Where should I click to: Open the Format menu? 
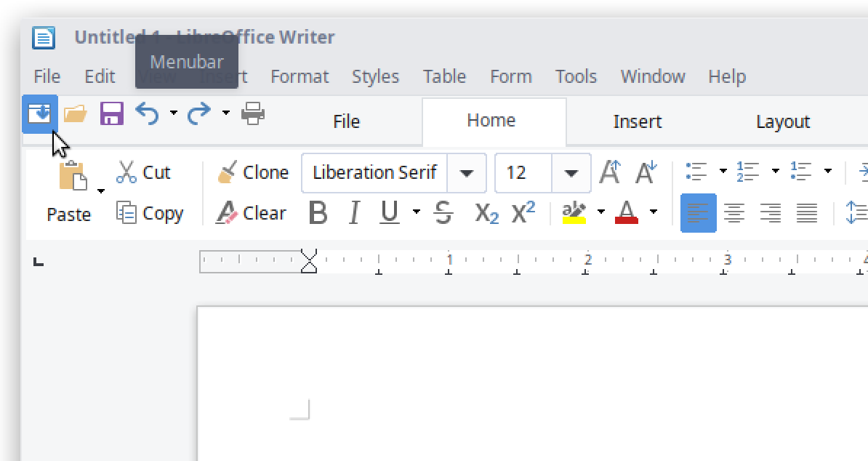pyautogui.click(x=300, y=76)
